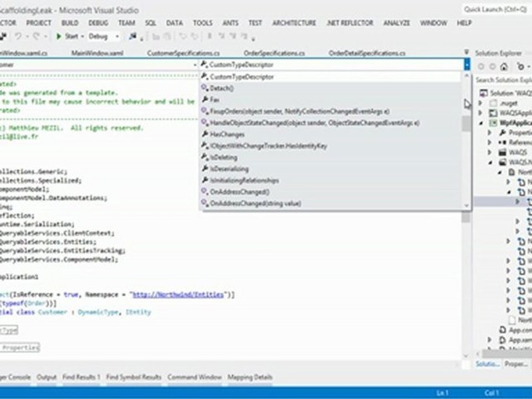
Task: Switch to the OrderDetailSpecifications.cs tab
Action: coord(367,53)
